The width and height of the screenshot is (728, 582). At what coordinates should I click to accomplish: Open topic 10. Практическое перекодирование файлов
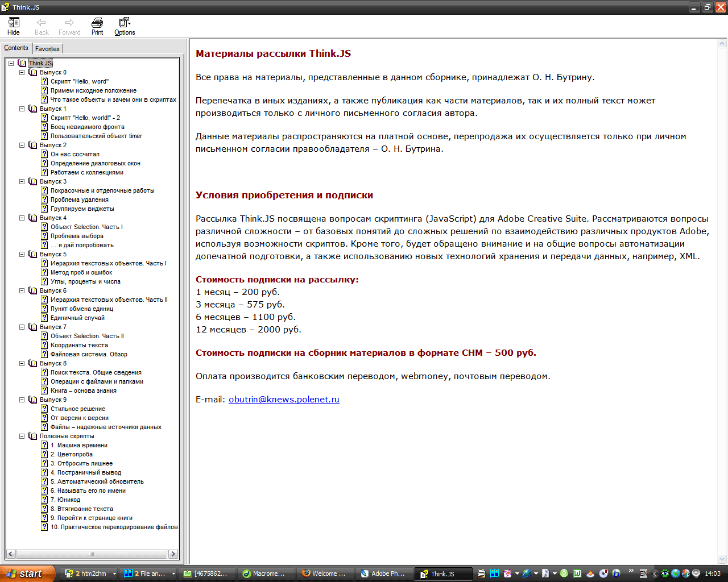click(x=114, y=527)
